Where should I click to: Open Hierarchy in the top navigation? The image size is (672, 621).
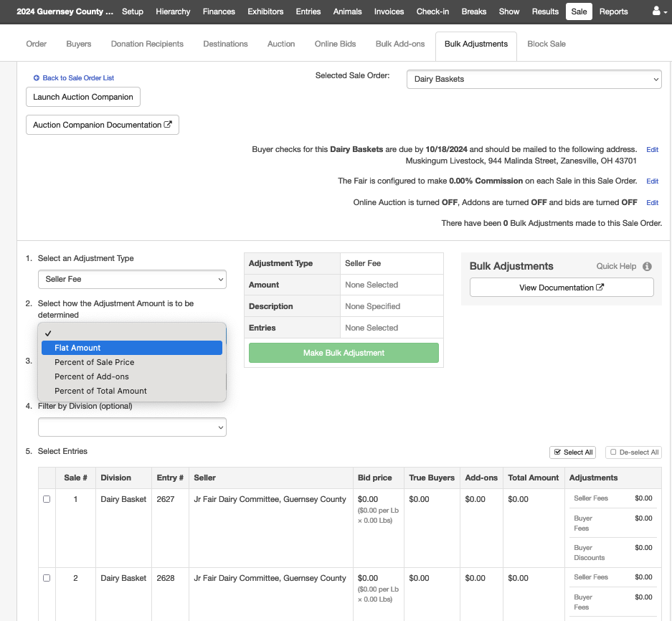pos(173,11)
